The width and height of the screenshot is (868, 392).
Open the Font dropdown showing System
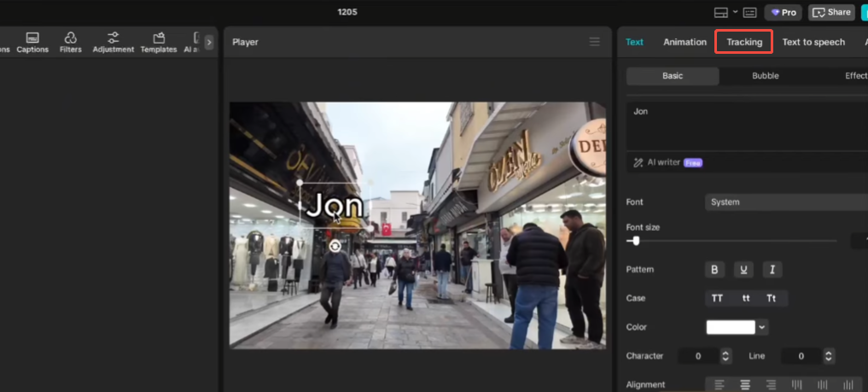[787, 202]
